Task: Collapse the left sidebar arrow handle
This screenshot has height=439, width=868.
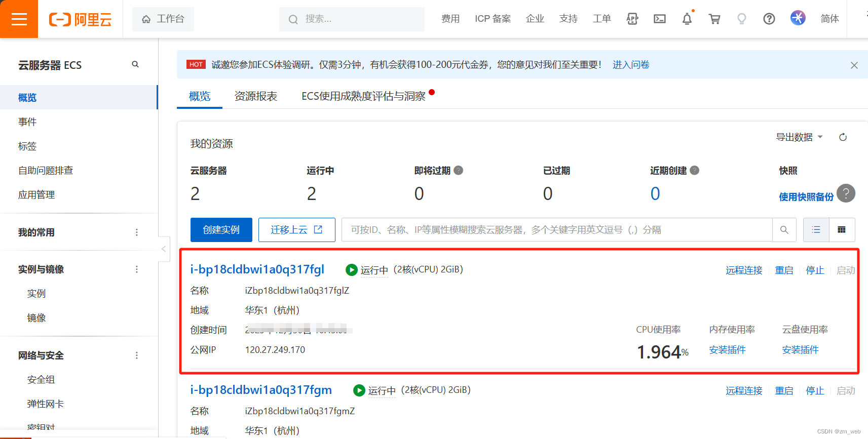Action: (163, 249)
